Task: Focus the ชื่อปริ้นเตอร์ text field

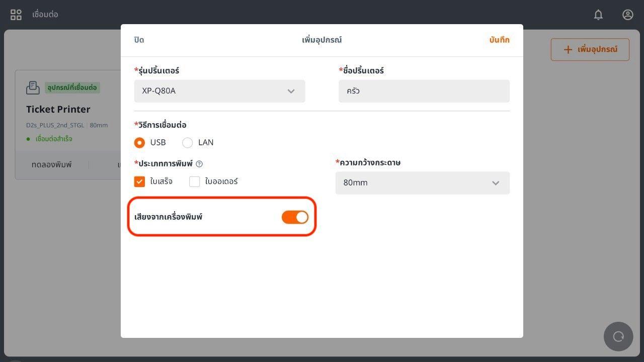Action: click(424, 91)
